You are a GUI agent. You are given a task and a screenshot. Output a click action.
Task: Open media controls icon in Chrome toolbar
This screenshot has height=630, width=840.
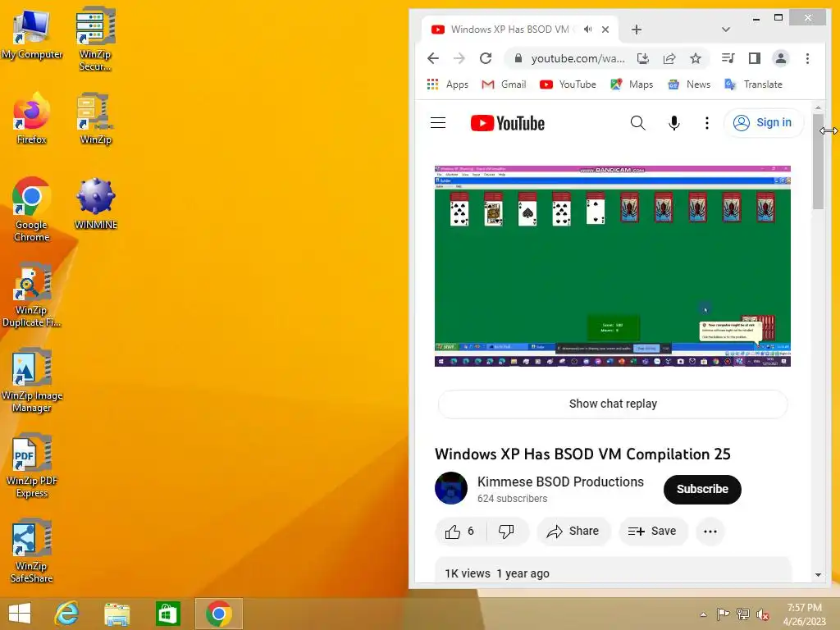(728, 58)
